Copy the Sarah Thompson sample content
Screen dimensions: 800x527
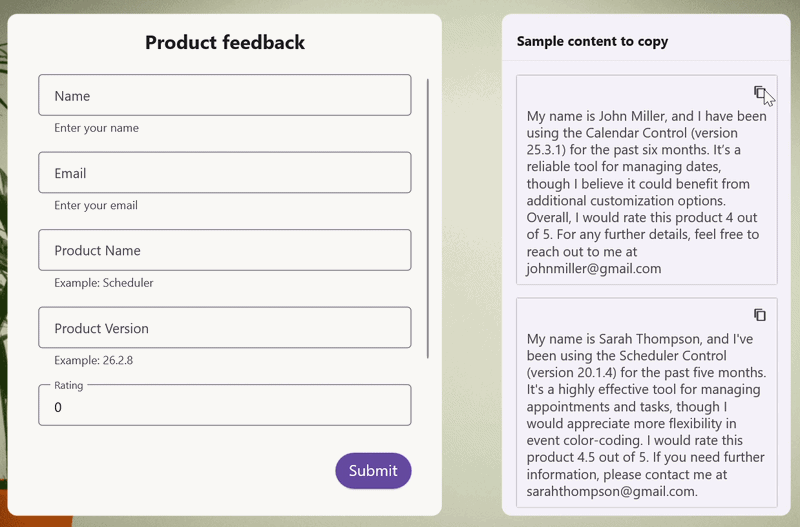[x=760, y=315]
